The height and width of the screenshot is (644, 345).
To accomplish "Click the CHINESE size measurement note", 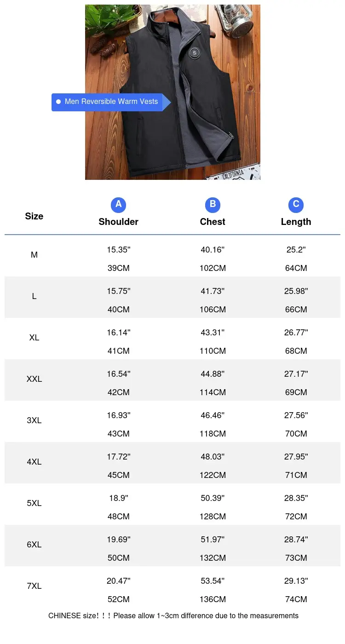I will coord(173,615).
